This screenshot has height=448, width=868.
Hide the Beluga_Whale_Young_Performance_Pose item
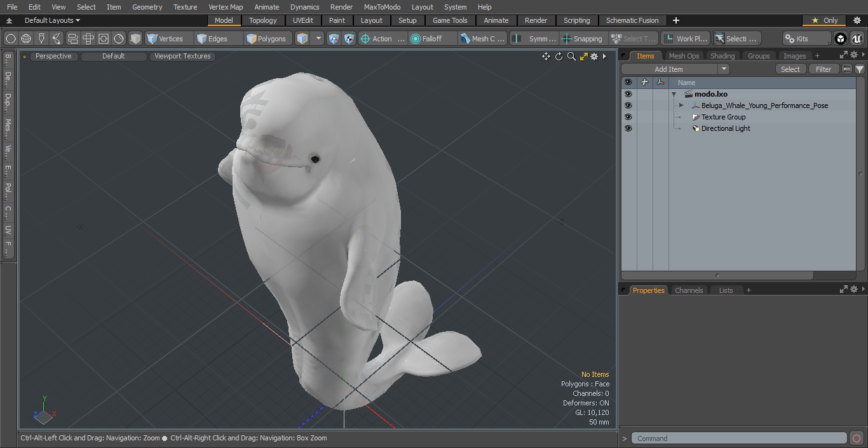tap(628, 105)
